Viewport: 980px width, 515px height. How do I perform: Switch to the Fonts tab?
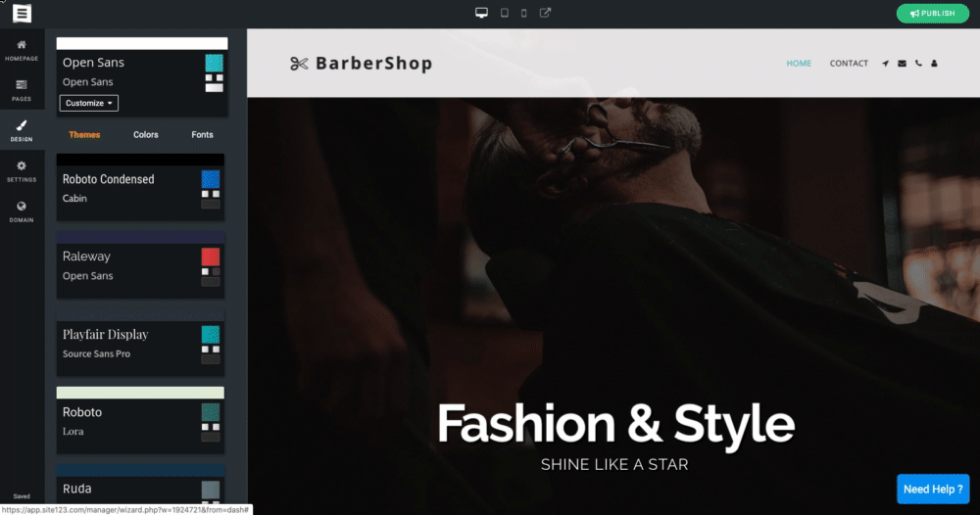pyautogui.click(x=202, y=135)
